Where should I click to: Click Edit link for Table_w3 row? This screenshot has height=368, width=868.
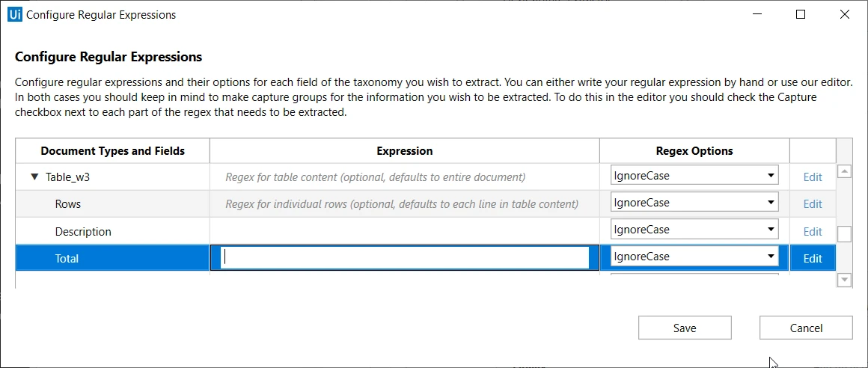(x=812, y=177)
